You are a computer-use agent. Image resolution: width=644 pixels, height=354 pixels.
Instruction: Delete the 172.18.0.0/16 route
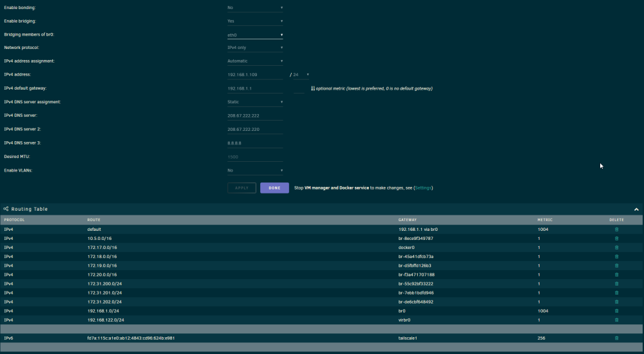click(616, 257)
